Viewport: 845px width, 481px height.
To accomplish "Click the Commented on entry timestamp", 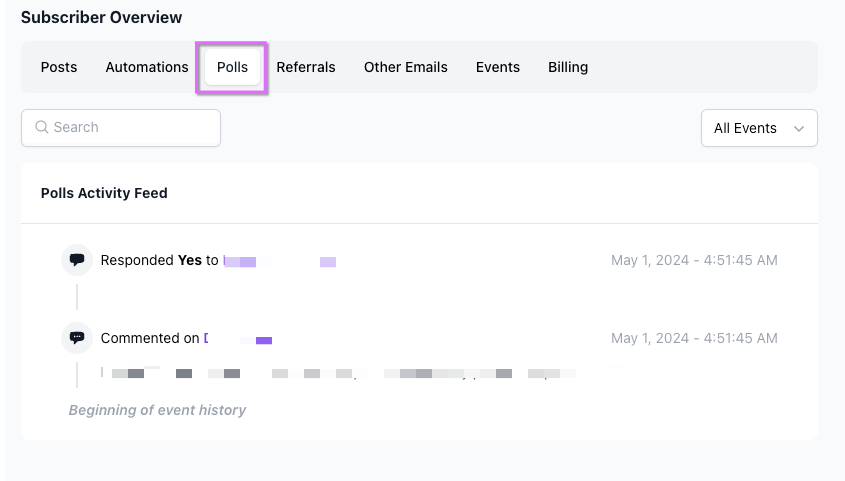I will (x=694, y=338).
